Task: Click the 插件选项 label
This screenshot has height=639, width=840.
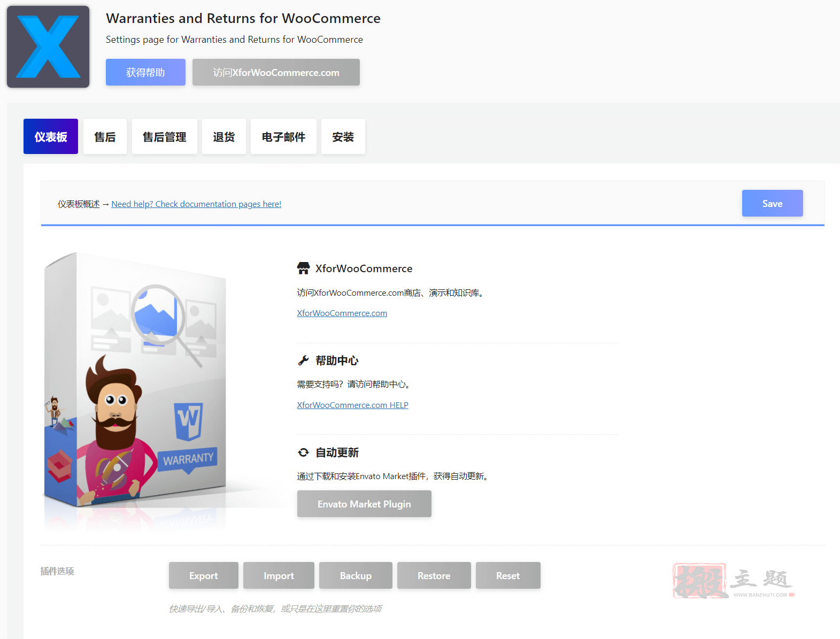Action: [x=57, y=571]
